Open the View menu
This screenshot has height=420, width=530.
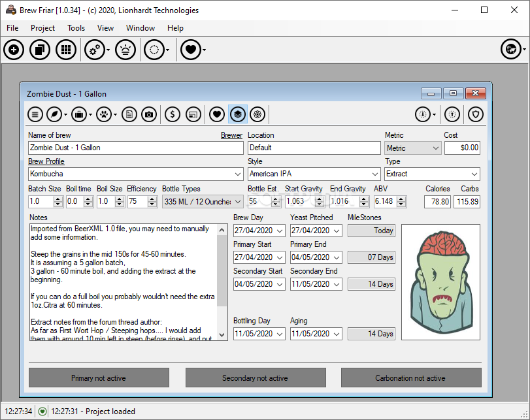[x=105, y=28]
